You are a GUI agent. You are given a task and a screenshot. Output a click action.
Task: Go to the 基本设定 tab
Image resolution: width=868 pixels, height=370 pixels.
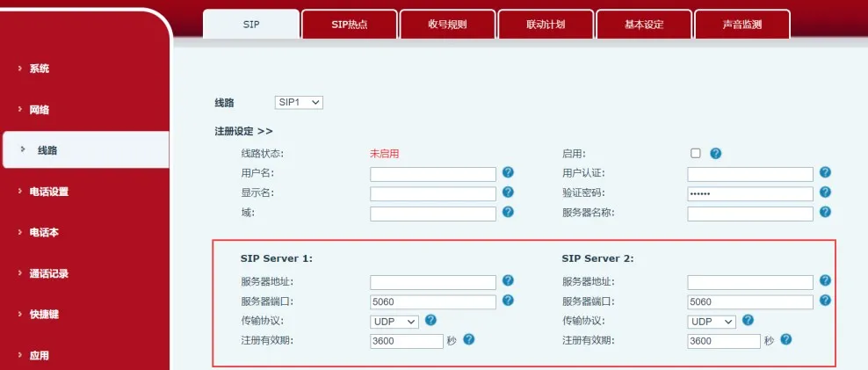coord(643,25)
